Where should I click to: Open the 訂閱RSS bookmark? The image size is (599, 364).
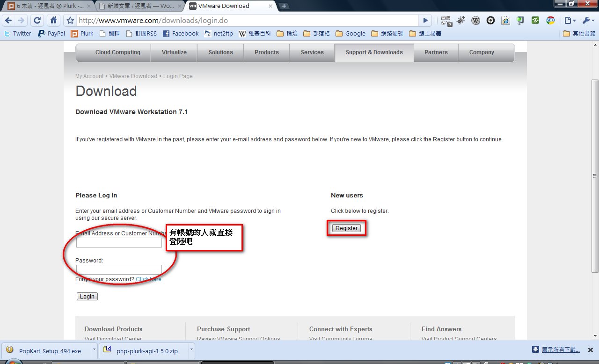click(142, 34)
